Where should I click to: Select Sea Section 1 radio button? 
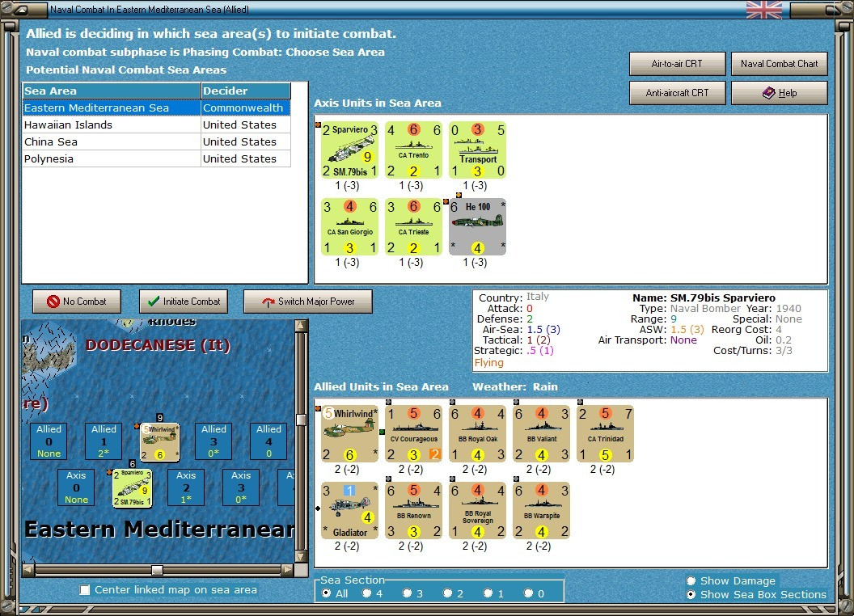tap(488, 593)
